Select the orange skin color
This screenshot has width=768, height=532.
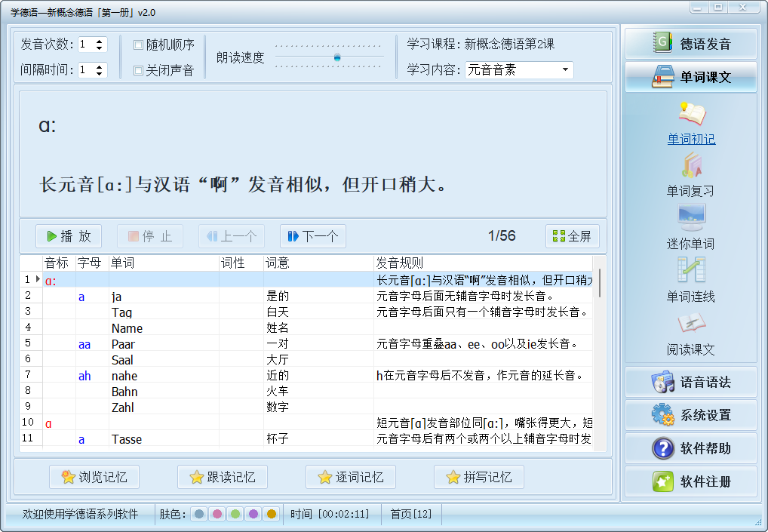(272, 514)
